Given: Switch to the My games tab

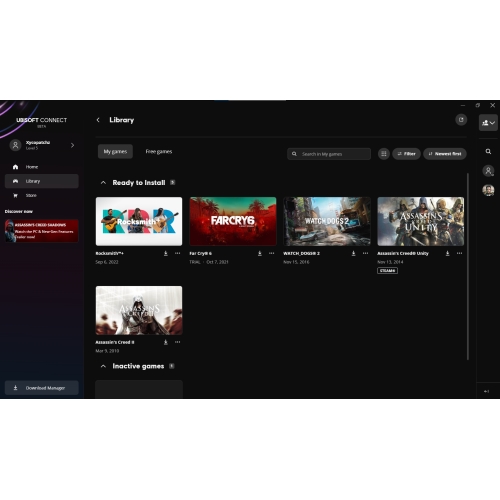Looking at the screenshot, I should click(x=115, y=152).
